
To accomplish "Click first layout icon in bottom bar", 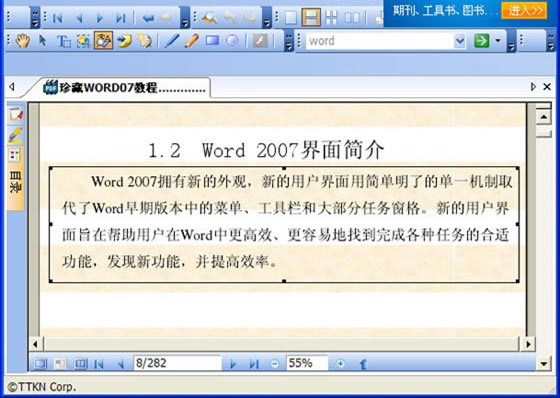I will tap(40, 364).
